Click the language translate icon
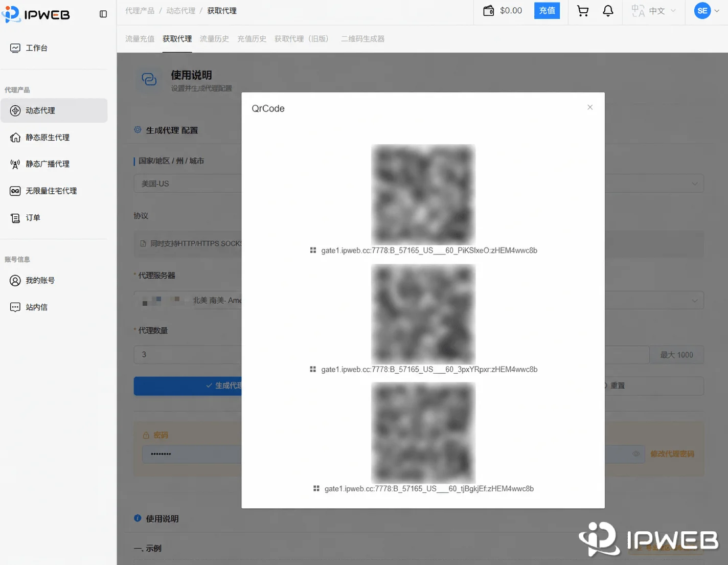This screenshot has width=728, height=565. point(638,11)
